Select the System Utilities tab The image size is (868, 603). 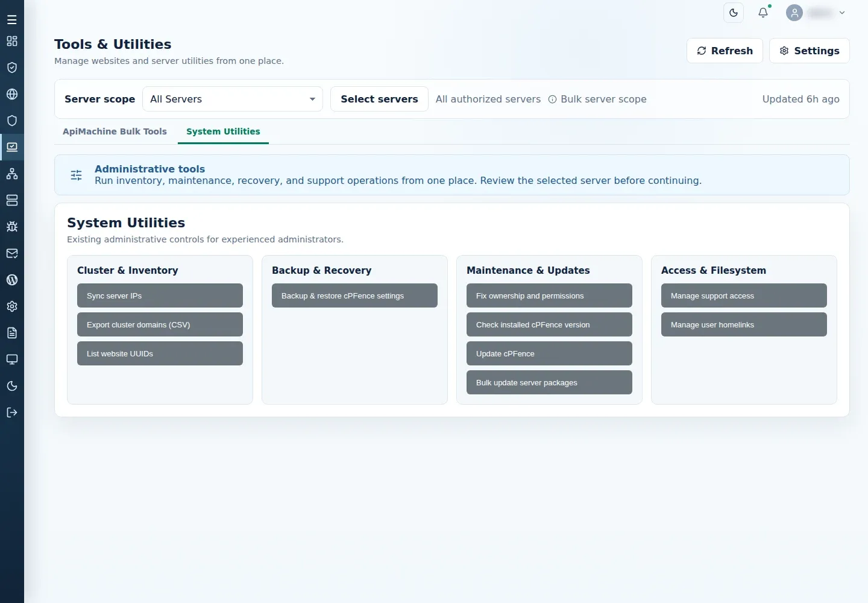pyautogui.click(x=223, y=131)
